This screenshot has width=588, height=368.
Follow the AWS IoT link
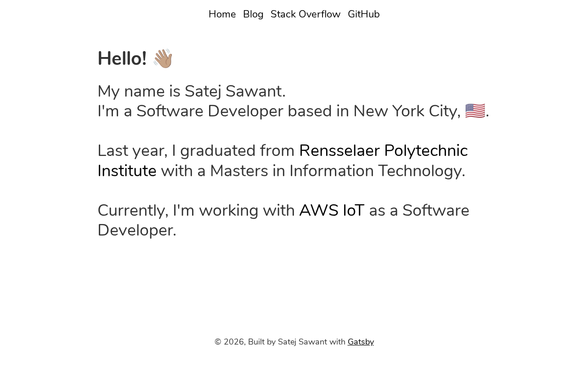[332, 211]
